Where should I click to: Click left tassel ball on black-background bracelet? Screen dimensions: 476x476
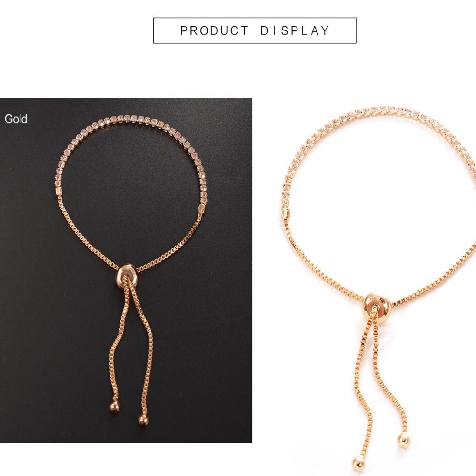pos(114,406)
